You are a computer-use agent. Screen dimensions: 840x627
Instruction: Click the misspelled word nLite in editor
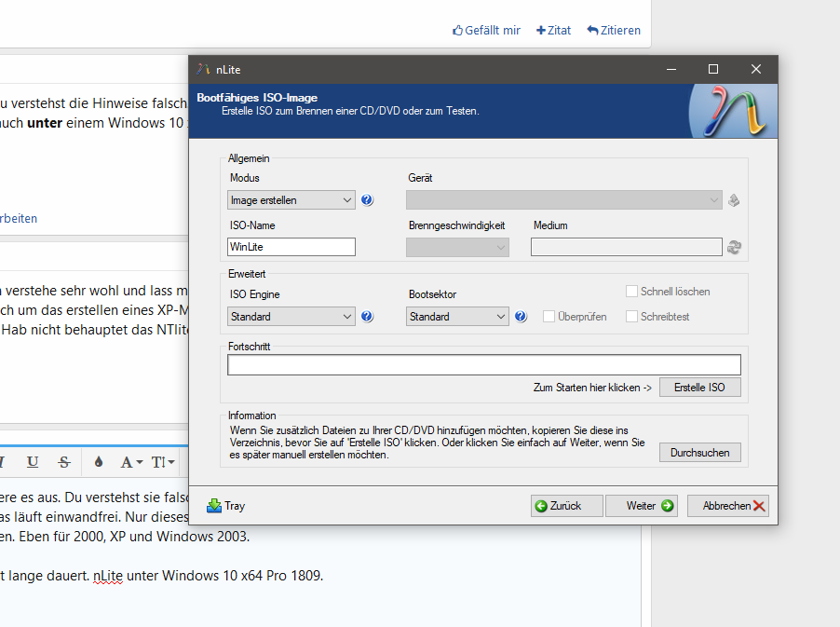point(108,576)
